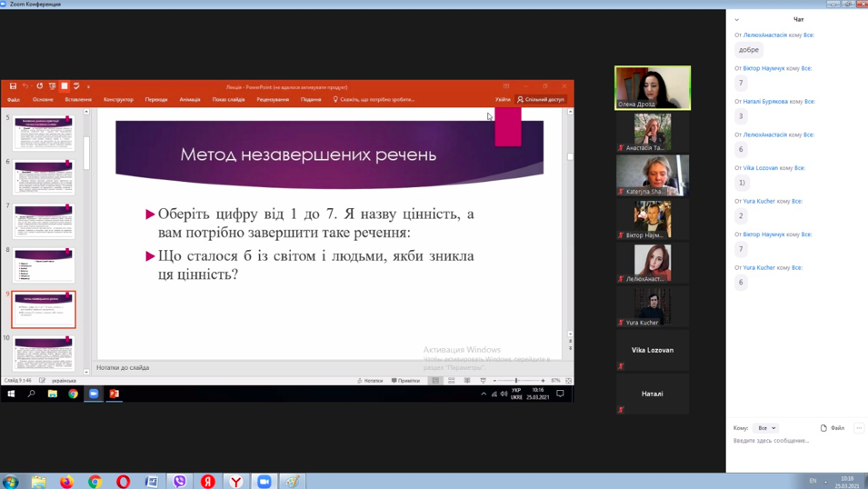Image resolution: width=868 pixels, height=489 pixels.
Task: Toggle normal view in status bar
Action: [436, 381]
